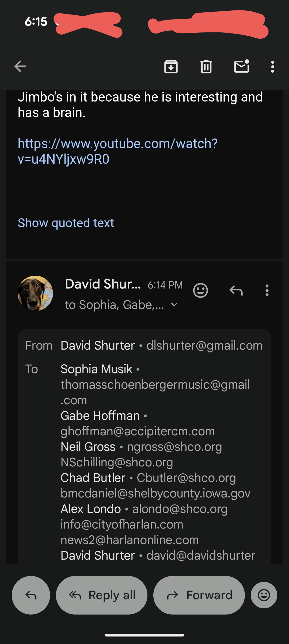Mark the email as unread
The height and width of the screenshot is (644, 289).
[x=242, y=66]
